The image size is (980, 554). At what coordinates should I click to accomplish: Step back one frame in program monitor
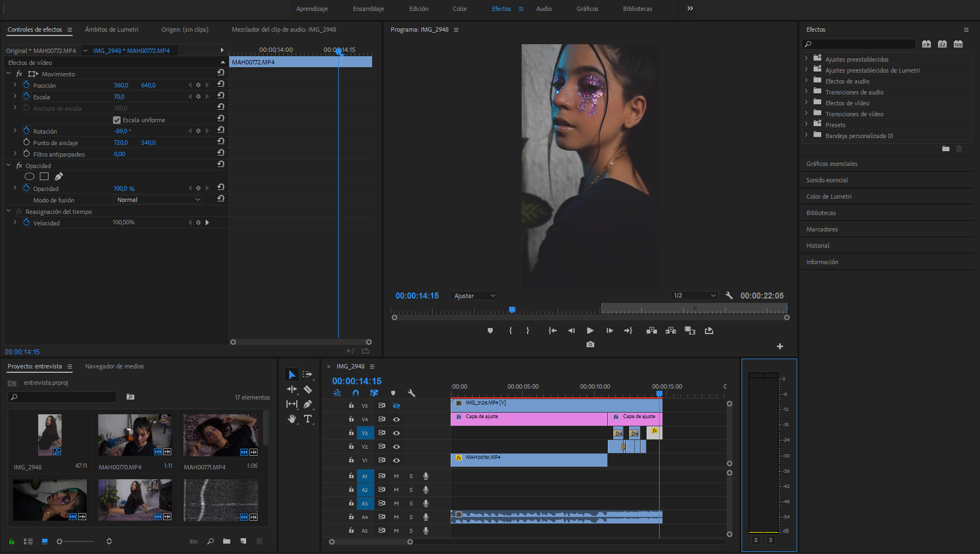click(571, 331)
